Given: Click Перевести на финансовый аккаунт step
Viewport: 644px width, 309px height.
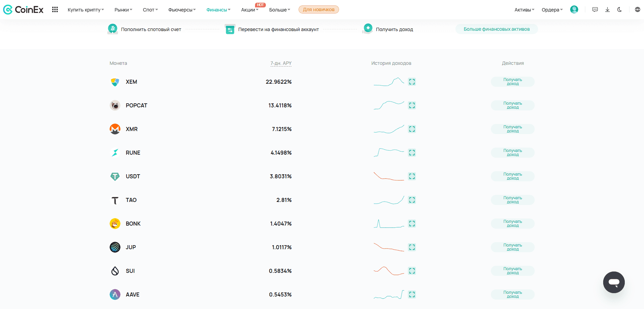Looking at the screenshot, I should pyautogui.click(x=272, y=29).
